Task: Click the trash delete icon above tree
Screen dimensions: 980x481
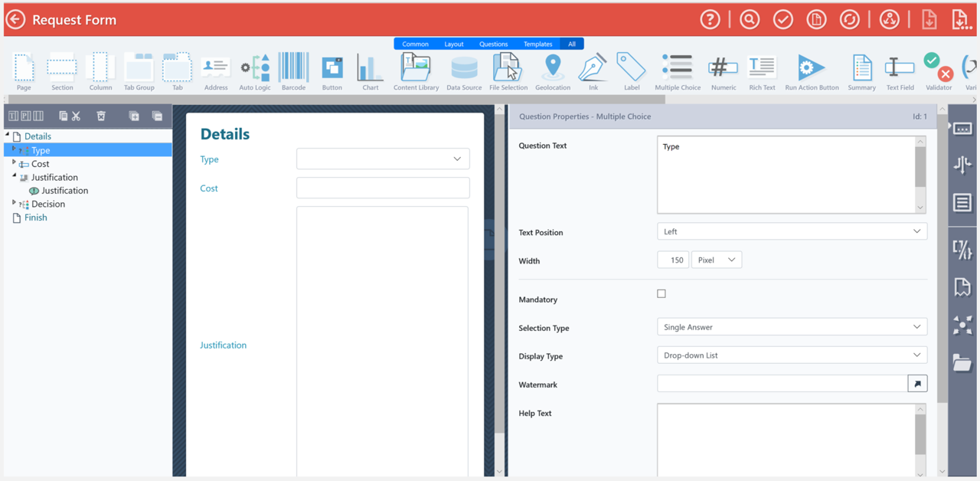Action: tap(101, 116)
